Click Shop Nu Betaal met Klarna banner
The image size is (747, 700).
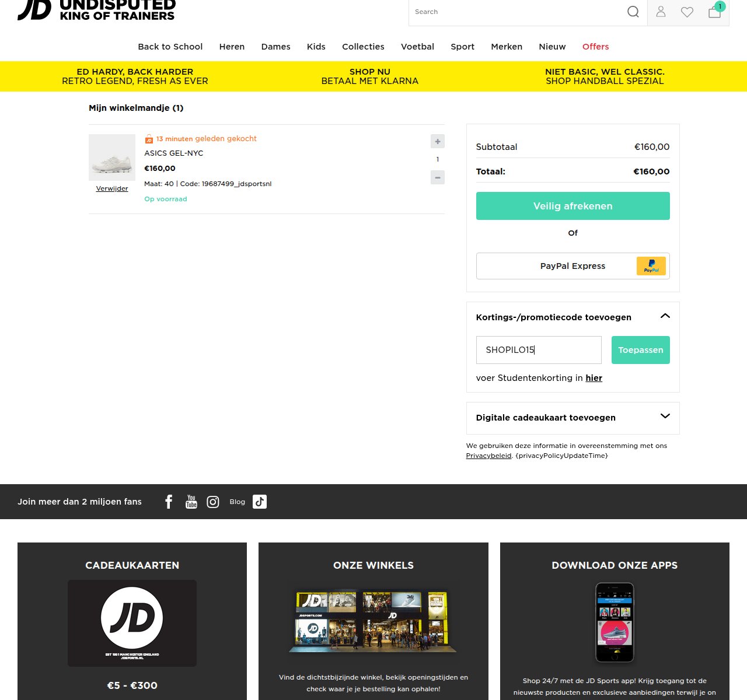(370, 76)
